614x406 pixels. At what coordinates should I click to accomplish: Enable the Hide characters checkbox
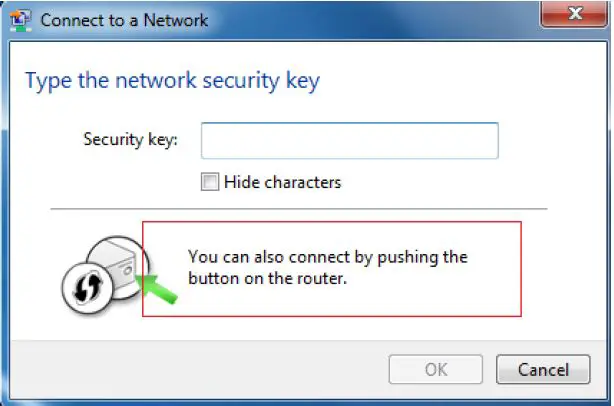point(209,182)
